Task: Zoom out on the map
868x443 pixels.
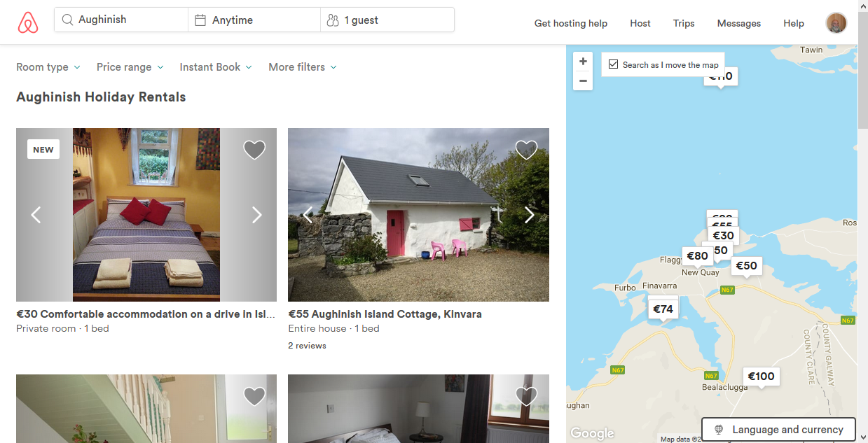Action: (583, 81)
